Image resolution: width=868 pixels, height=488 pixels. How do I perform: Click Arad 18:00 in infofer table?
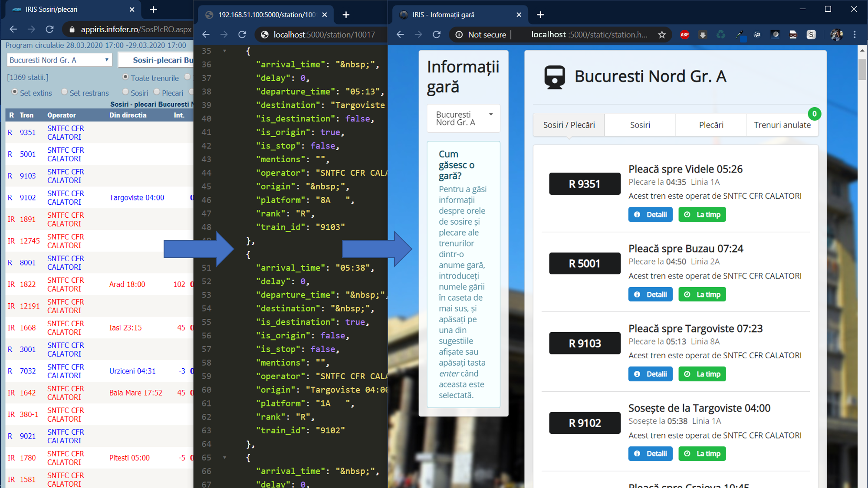coord(127,284)
